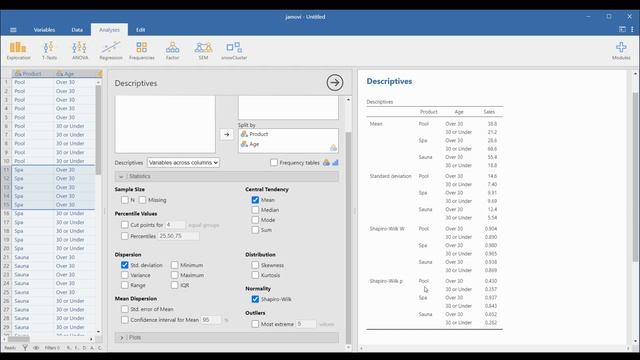The image size is (640, 360).
Task: Click the options panel vertical scrollbar
Action: pos(348,237)
